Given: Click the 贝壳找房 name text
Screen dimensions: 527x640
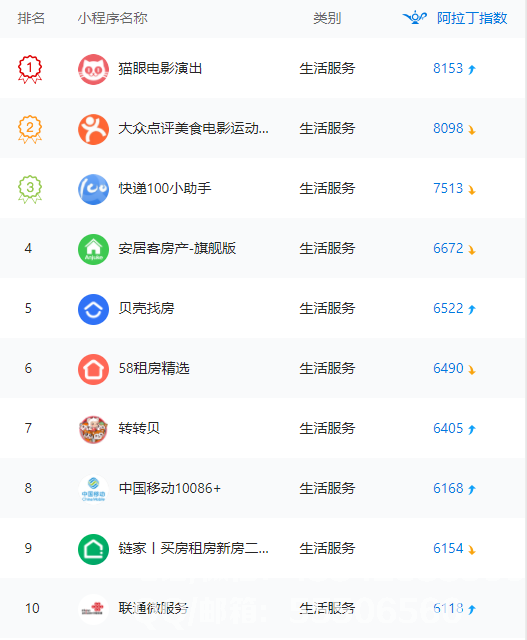Looking at the screenshot, I should pyautogui.click(x=146, y=308).
